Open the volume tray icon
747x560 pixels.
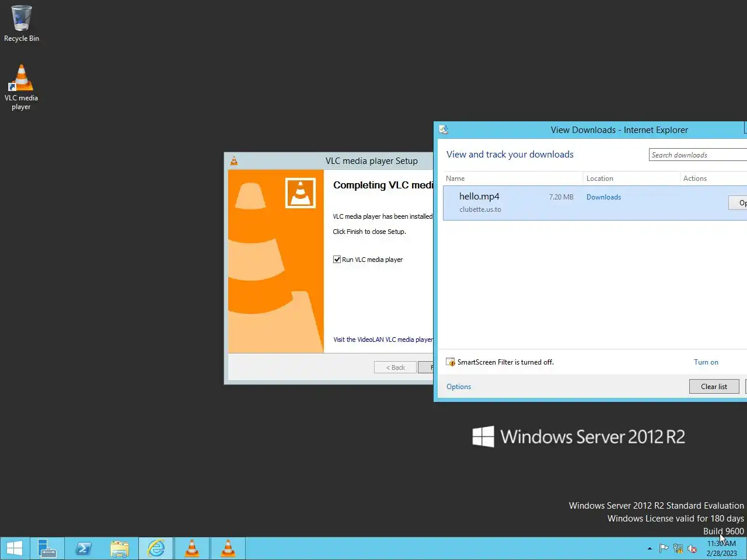pos(692,548)
